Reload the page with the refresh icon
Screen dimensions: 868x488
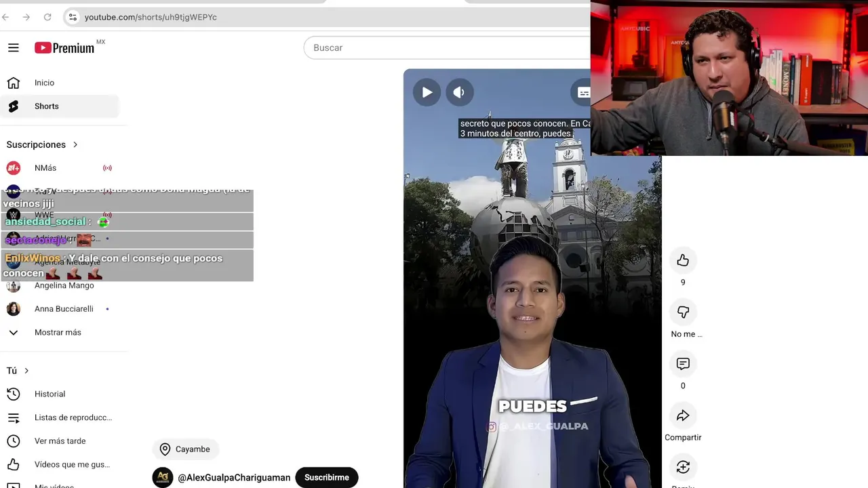47,17
